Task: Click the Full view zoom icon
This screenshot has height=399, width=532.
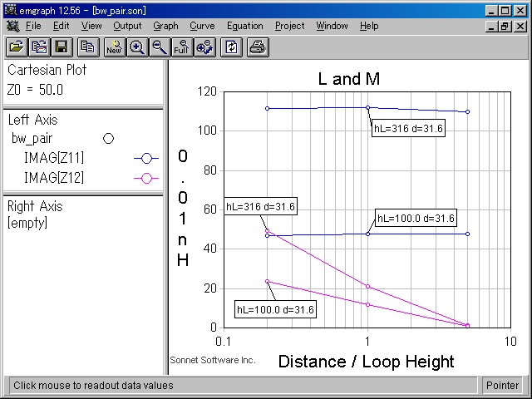Action: pos(182,47)
